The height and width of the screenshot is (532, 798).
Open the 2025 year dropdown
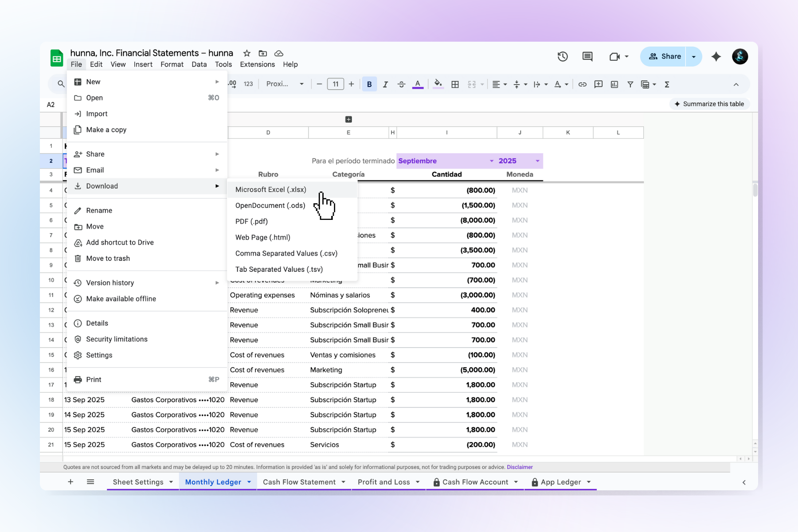538,160
